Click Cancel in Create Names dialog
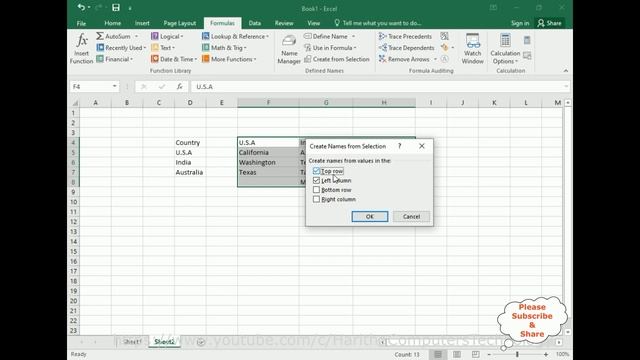 point(411,216)
